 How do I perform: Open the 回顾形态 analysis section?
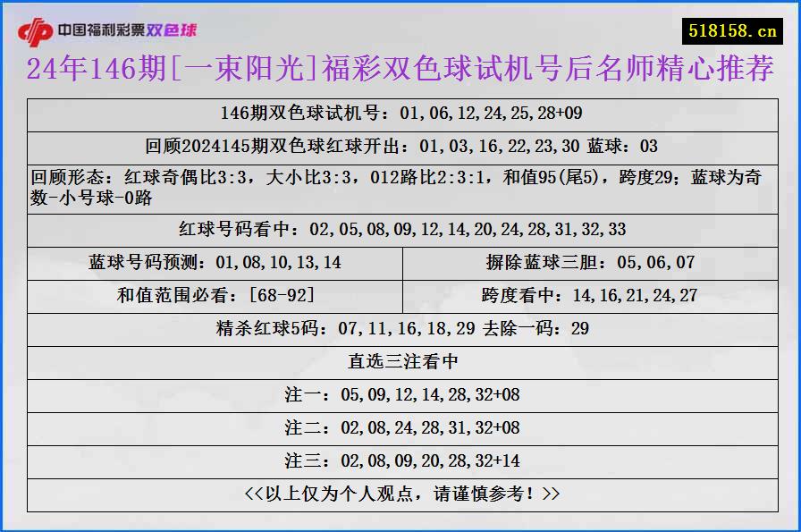[x=400, y=185]
